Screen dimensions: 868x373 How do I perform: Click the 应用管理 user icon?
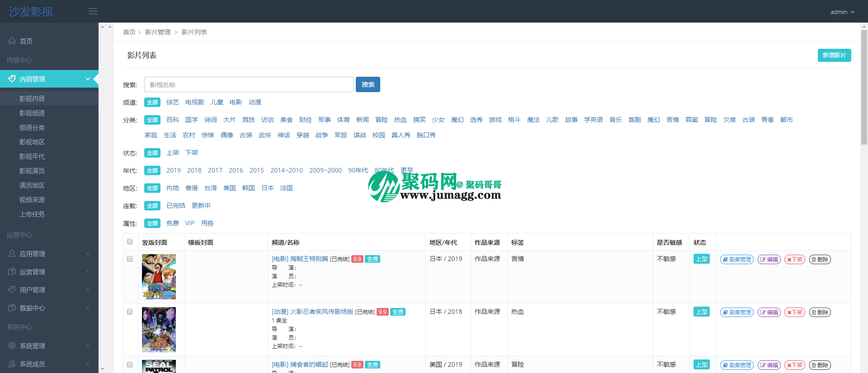pos(12,254)
